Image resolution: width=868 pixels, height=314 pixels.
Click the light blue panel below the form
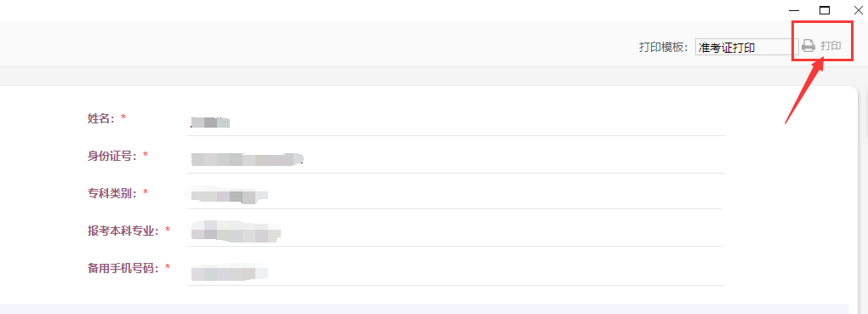(424, 308)
